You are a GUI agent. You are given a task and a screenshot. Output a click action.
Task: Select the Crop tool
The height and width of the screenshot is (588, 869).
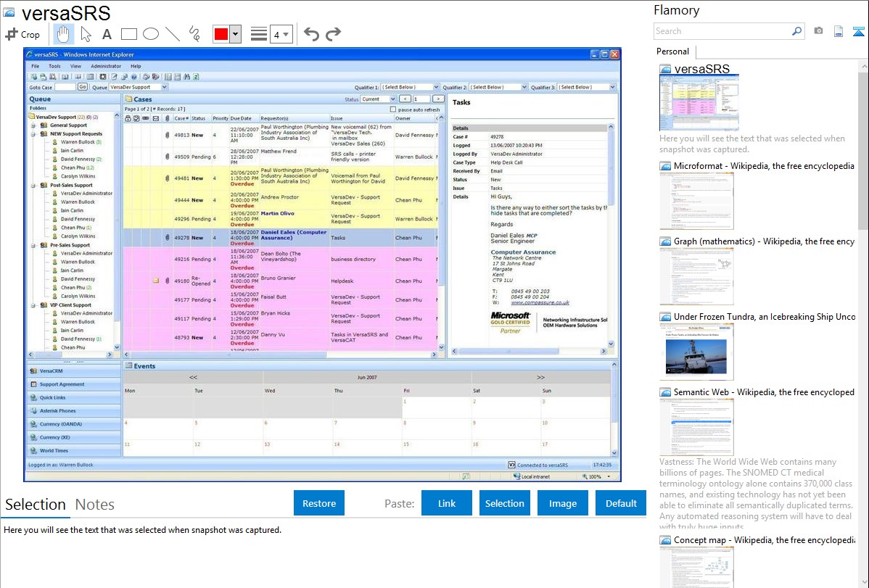pyautogui.click(x=23, y=34)
